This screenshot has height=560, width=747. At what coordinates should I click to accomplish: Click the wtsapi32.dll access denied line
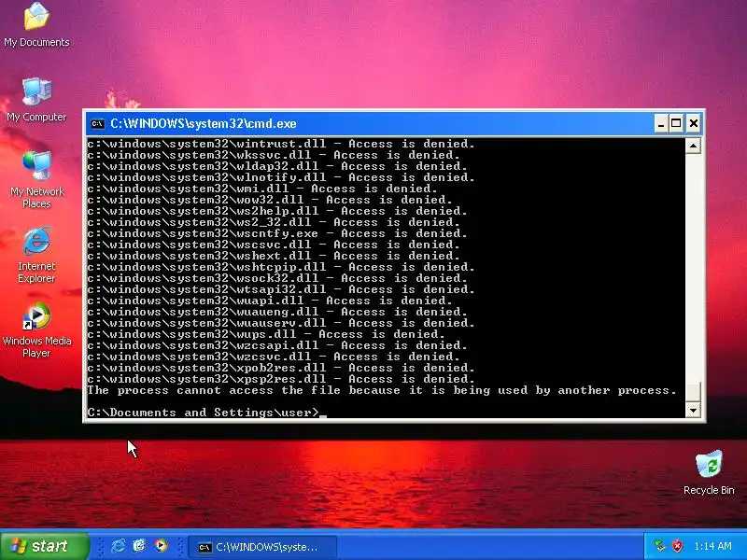tap(281, 289)
